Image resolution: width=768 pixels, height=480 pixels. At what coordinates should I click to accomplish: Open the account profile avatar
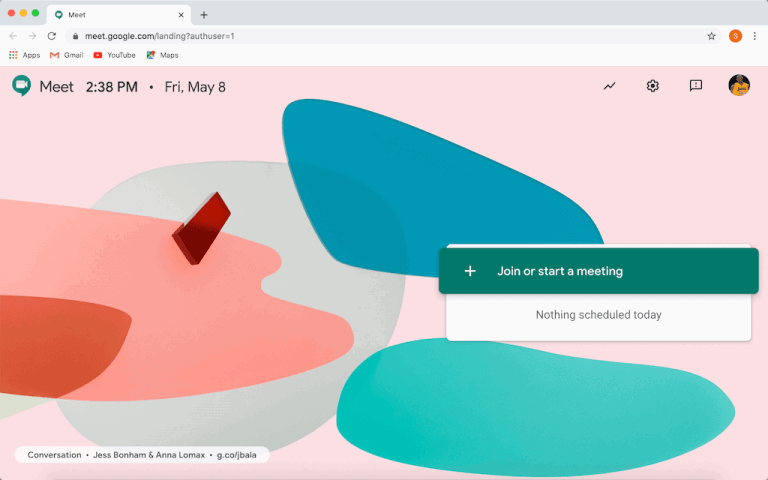[739, 86]
